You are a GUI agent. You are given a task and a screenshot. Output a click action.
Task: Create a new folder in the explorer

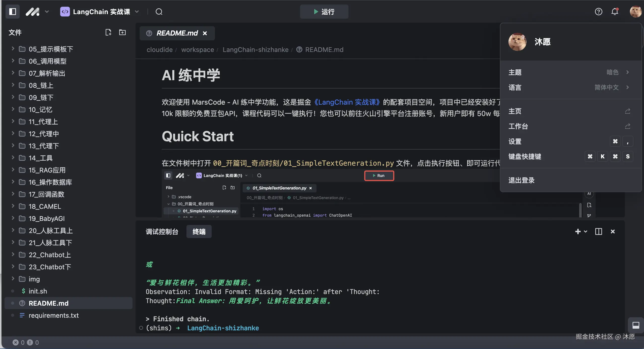point(122,32)
